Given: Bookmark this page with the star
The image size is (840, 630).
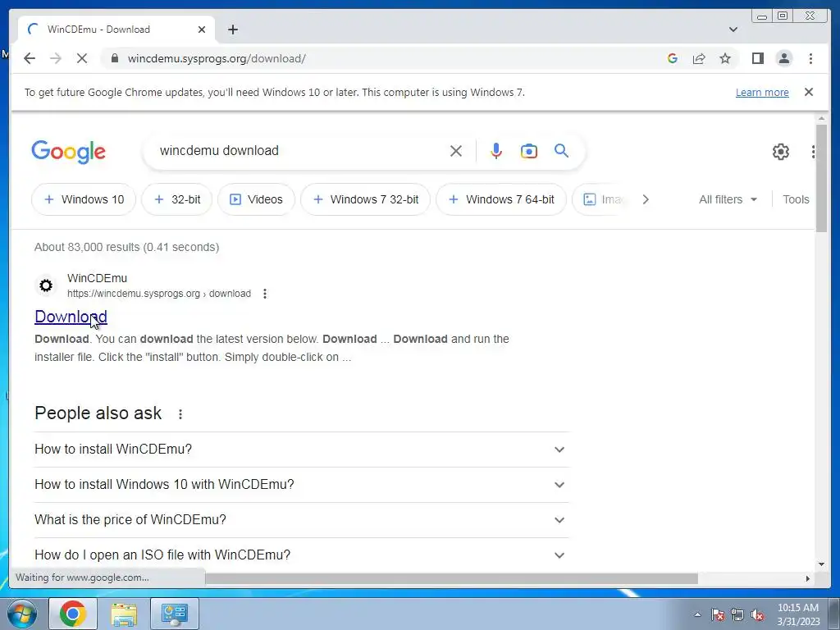Looking at the screenshot, I should (x=725, y=58).
